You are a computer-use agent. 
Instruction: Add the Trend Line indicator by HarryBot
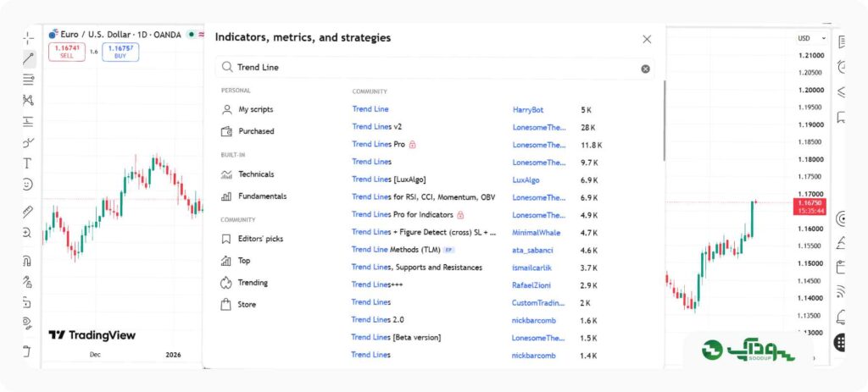pos(370,109)
